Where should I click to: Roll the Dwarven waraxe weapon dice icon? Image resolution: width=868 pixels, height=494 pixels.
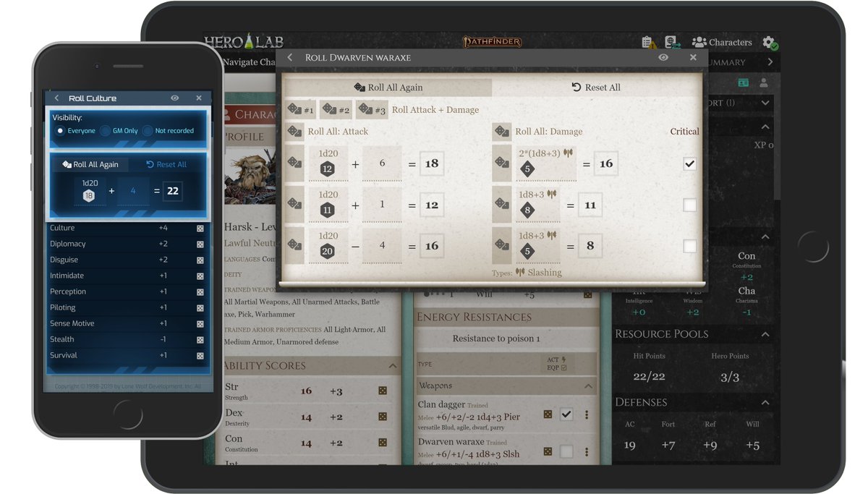click(x=548, y=452)
